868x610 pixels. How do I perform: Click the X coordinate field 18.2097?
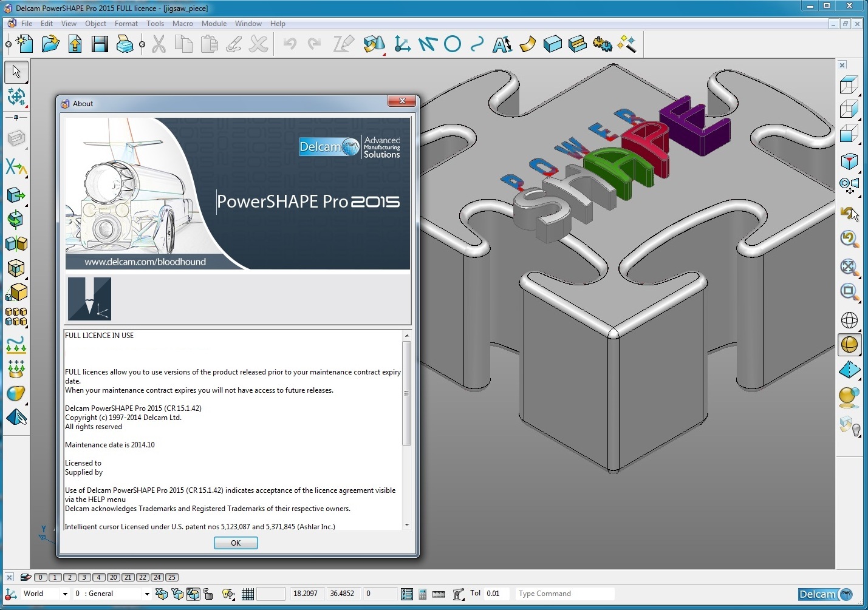click(307, 594)
